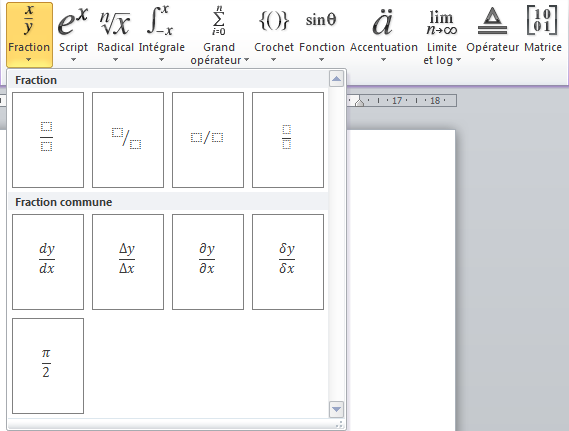Expand the Opérateur dropdown arrow
Image resolution: width=569 pixels, height=431 pixels.
coord(492,60)
